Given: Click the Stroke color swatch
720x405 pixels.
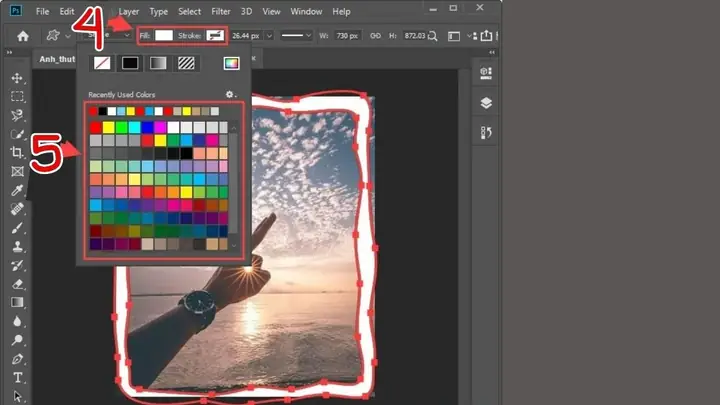Looking at the screenshot, I should pos(215,35).
